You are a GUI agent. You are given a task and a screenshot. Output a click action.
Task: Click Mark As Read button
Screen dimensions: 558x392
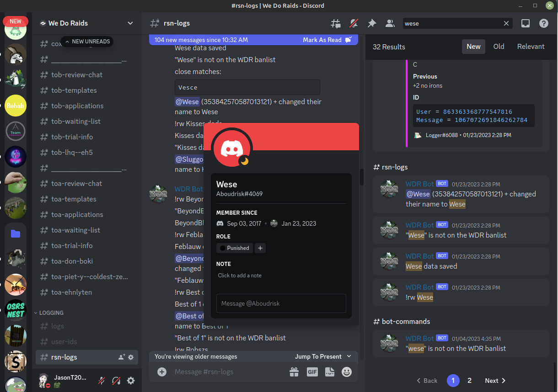327,40
